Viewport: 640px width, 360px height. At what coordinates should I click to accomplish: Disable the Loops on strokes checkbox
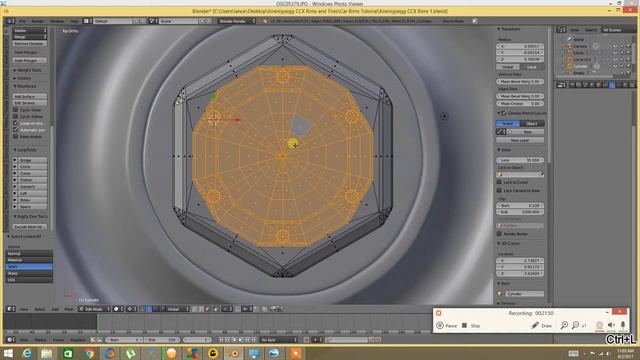(16, 123)
